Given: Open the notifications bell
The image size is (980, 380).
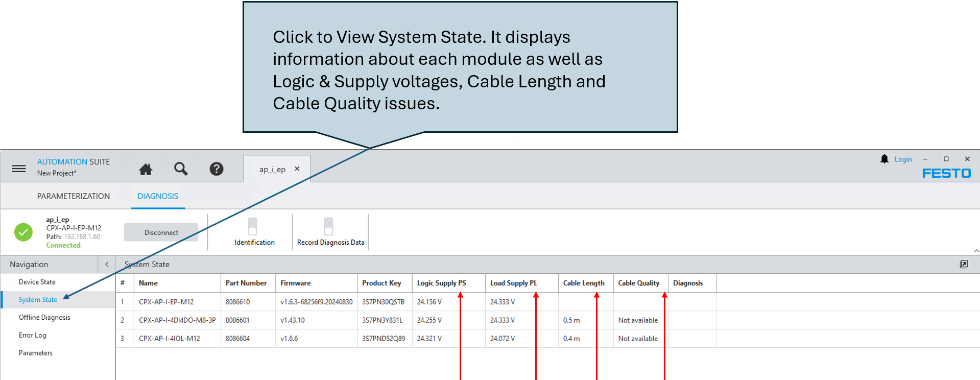Looking at the screenshot, I should [x=885, y=159].
